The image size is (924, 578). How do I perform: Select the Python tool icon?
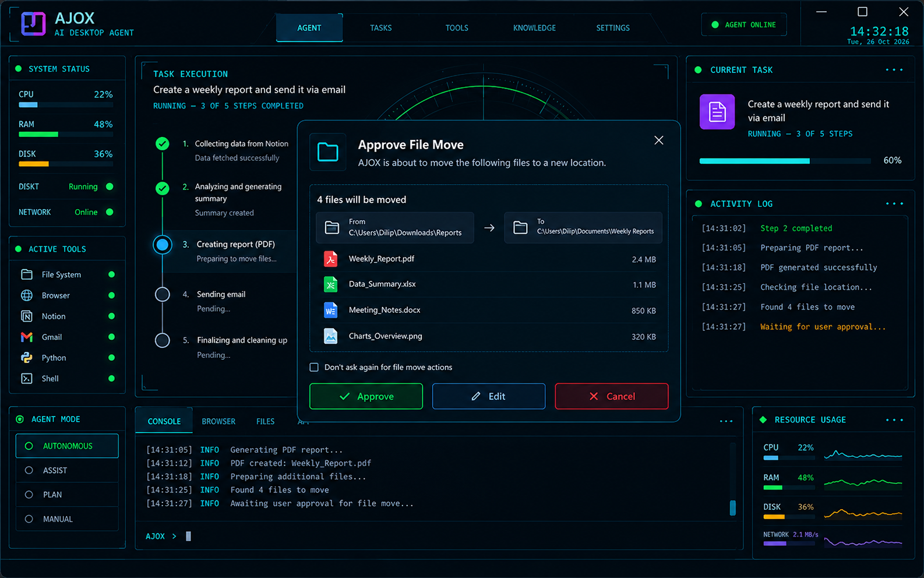[x=27, y=358]
